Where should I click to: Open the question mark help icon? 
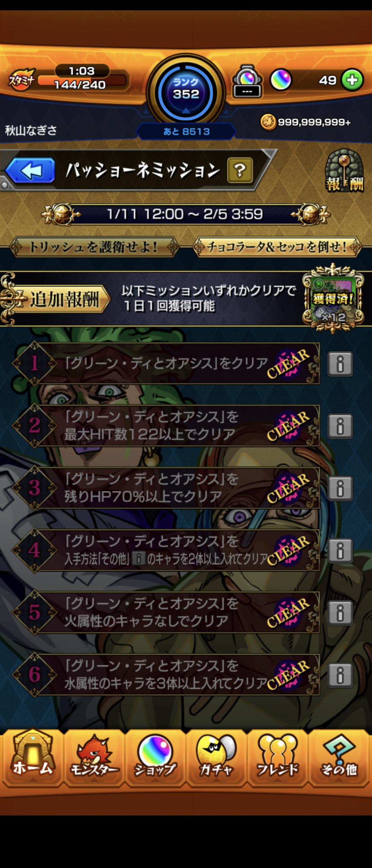240,170
